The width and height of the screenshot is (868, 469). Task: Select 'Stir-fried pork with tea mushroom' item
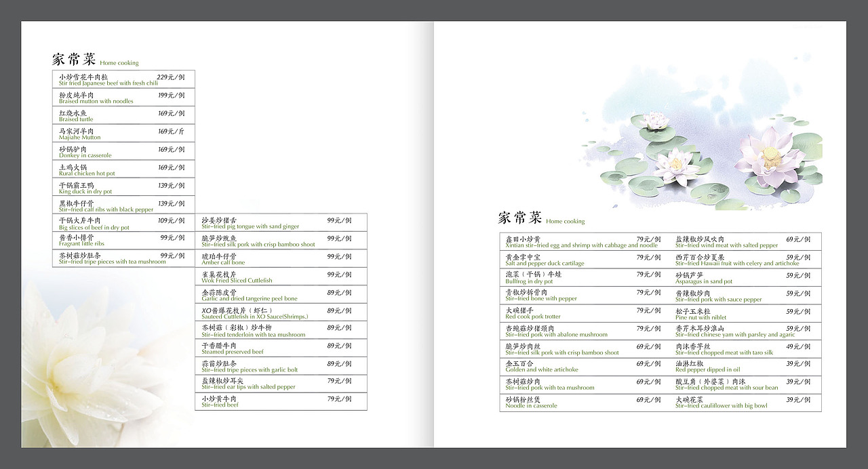(x=550, y=388)
